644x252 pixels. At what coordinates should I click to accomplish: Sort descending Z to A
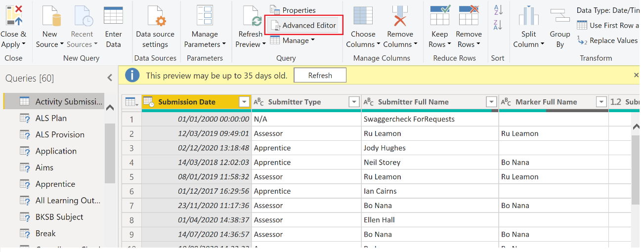pyautogui.click(x=498, y=25)
